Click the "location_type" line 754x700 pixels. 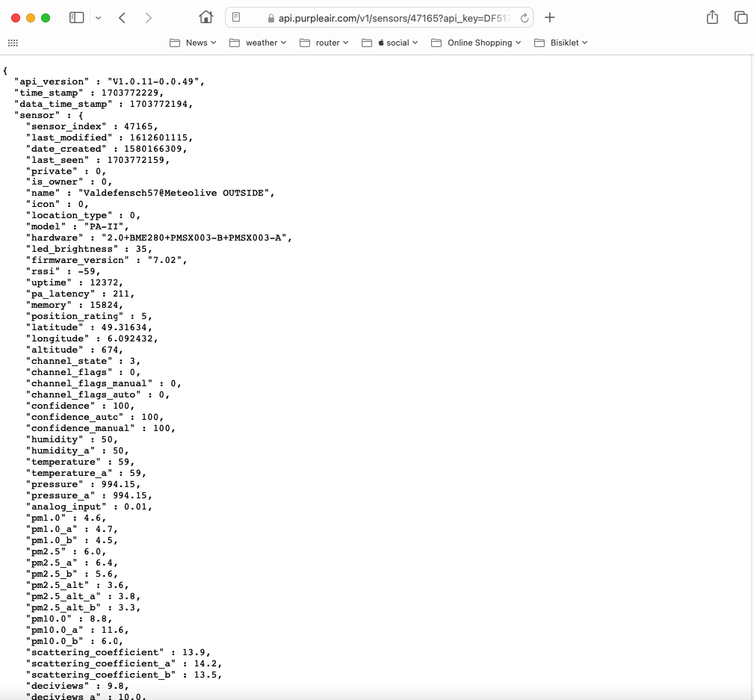point(83,215)
